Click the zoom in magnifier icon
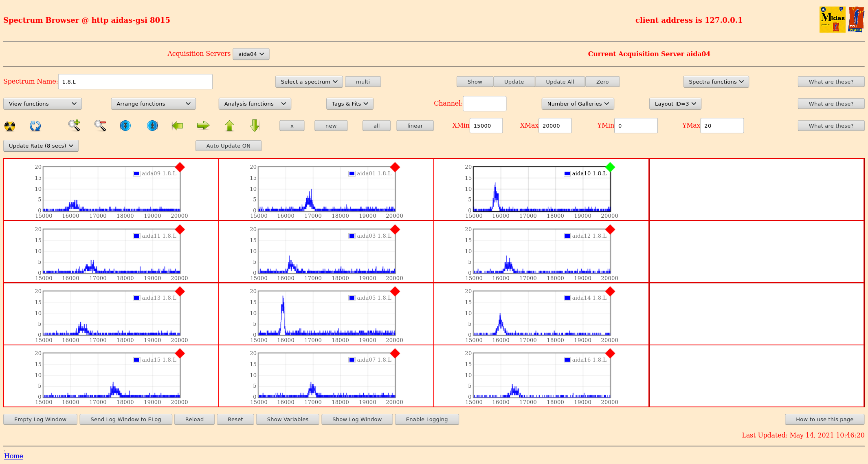868x464 pixels. (x=74, y=126)
